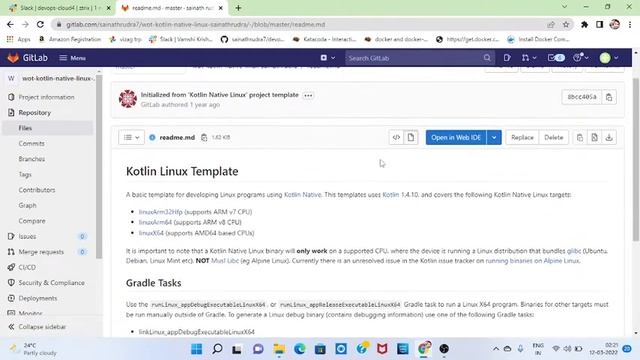This screenshot has width=640, height=360.
Task: Open Compare in sidebar
Action: coord(32,221)
